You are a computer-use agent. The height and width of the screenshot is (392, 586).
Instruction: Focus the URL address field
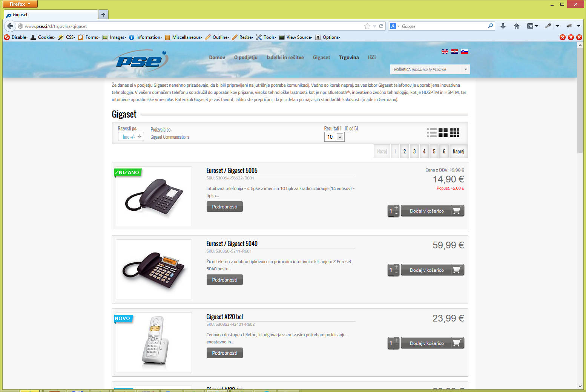click(x=192, y=26)
